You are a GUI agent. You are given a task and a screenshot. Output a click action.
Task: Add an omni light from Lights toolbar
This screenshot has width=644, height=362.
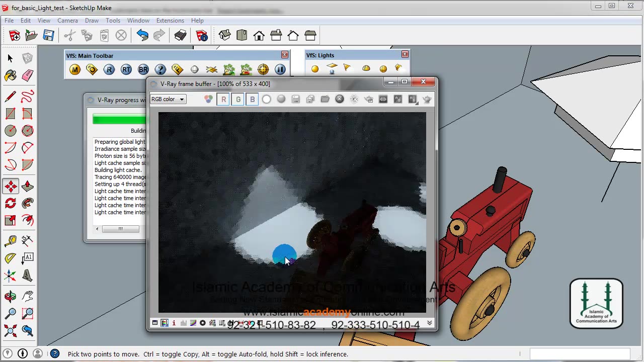point(315,69)
